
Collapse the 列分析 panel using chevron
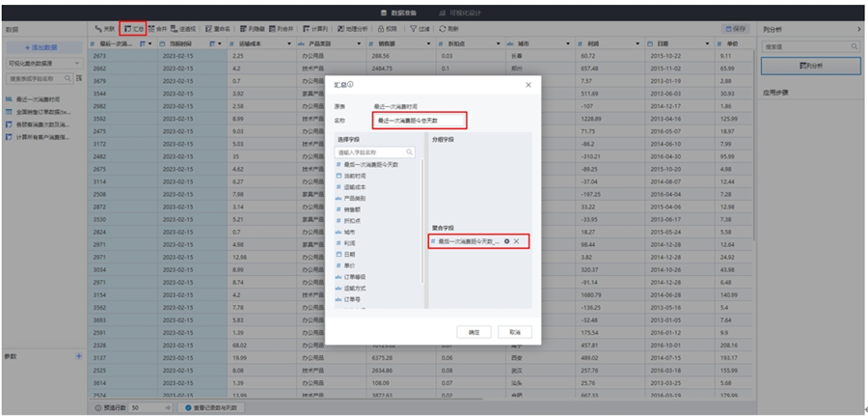(x=859, y=30)
